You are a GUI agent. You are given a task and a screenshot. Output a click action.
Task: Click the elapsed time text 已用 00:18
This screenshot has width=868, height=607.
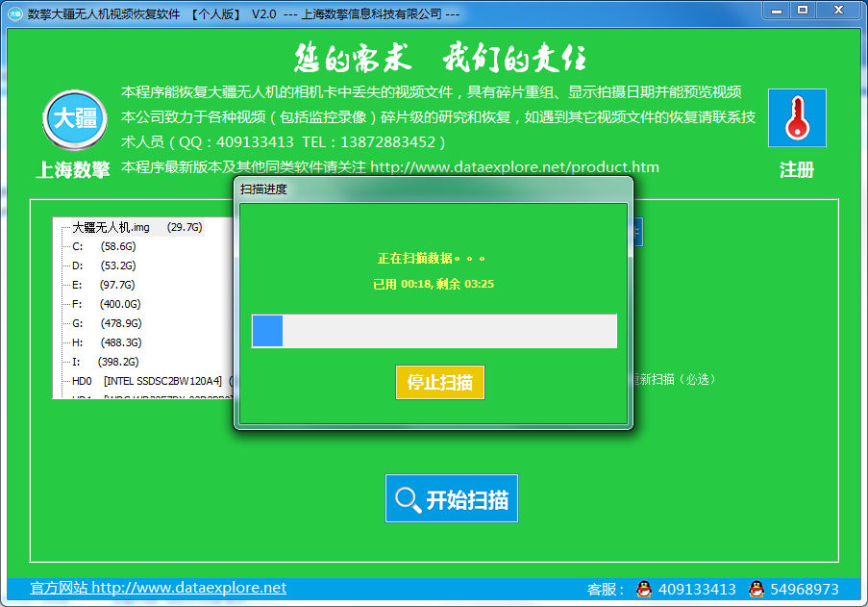(x=402, y=284)
